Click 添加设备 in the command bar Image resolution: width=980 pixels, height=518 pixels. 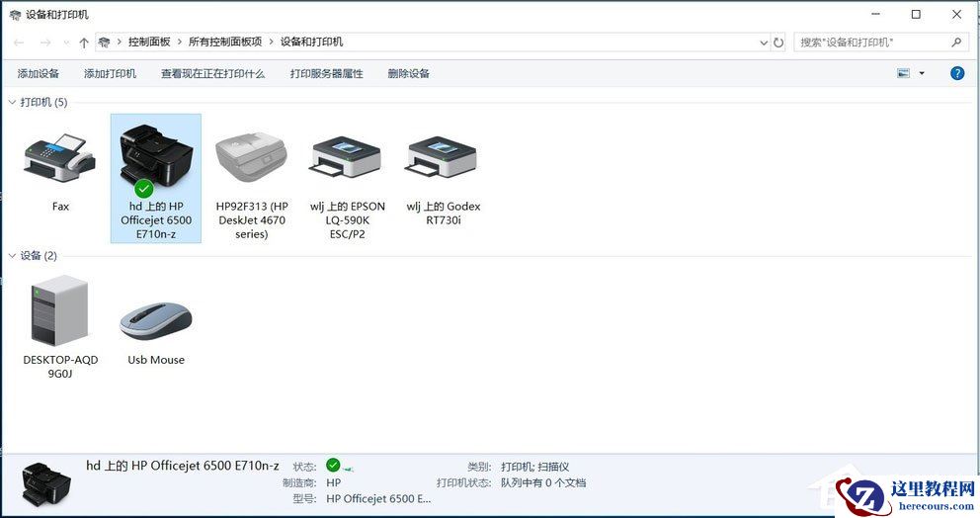click(x=39, y=73)
